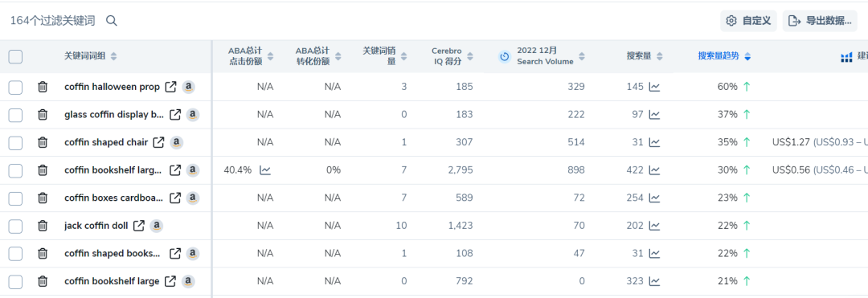Sort by Cerebro IQ 得分 column

(x=452, y=56)
